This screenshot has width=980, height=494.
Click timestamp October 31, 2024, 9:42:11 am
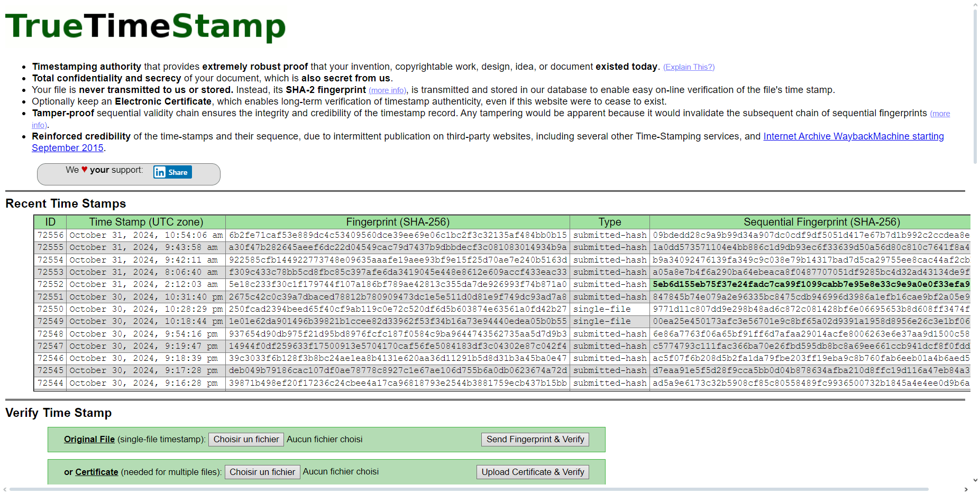[146, 260]
